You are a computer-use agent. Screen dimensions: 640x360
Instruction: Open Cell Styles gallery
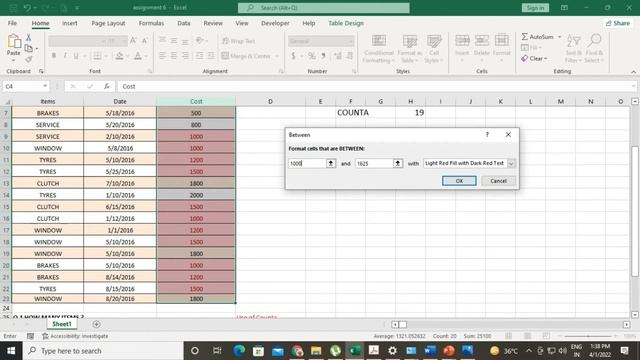[434, 49]
